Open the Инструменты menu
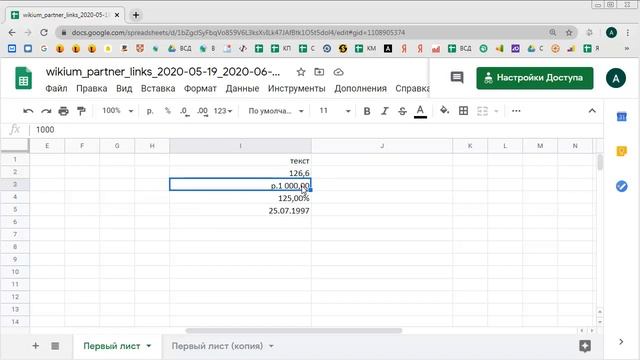This screenshot has height=360, width=640. pyautogui.click(x=297, y=89)
